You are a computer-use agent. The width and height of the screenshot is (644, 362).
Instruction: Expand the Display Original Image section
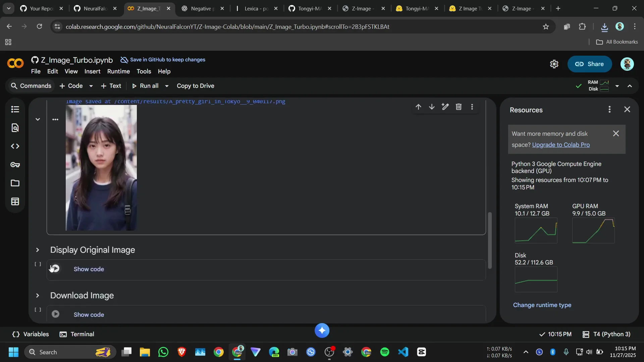(x=38, y=250)
